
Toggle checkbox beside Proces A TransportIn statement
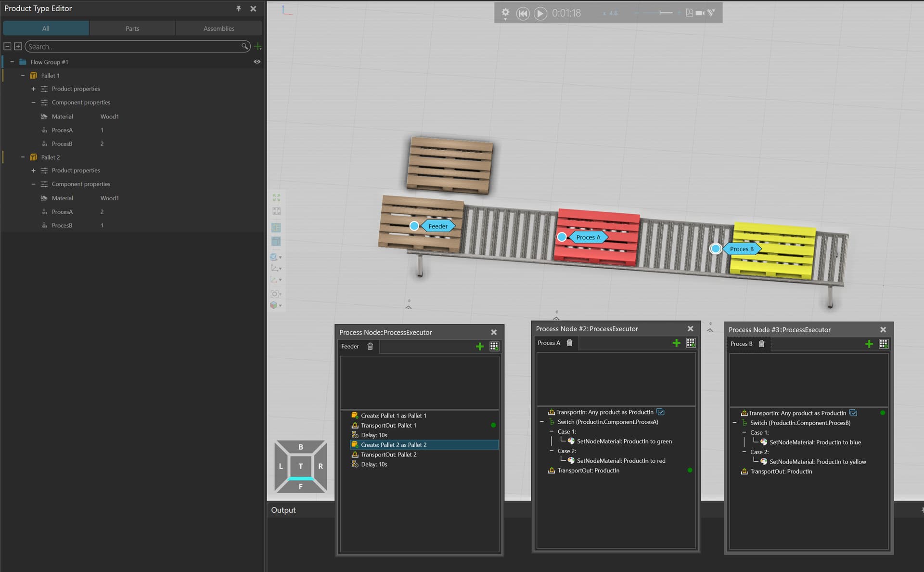pyautogui.click(x=661, y=412)
